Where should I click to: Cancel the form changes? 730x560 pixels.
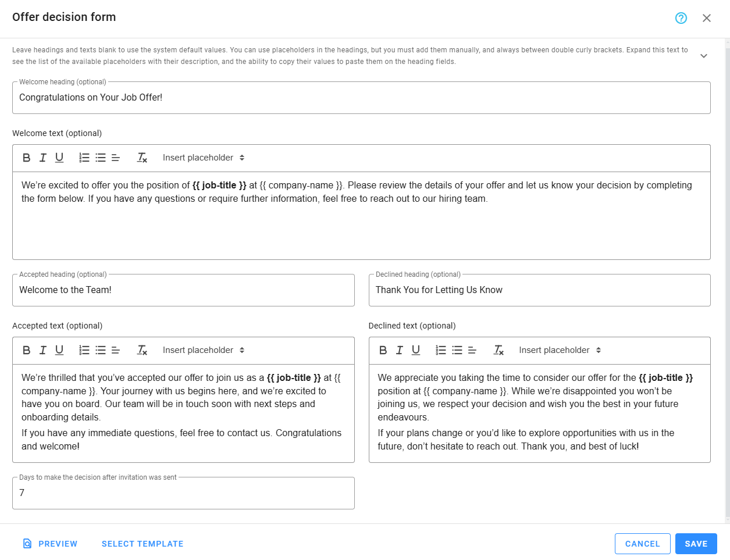(642, 543)
